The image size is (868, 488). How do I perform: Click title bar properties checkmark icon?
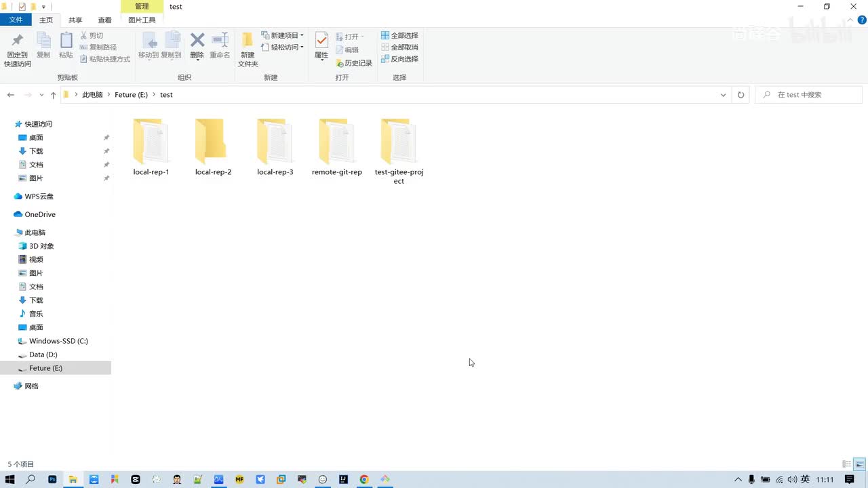[22, 7]
